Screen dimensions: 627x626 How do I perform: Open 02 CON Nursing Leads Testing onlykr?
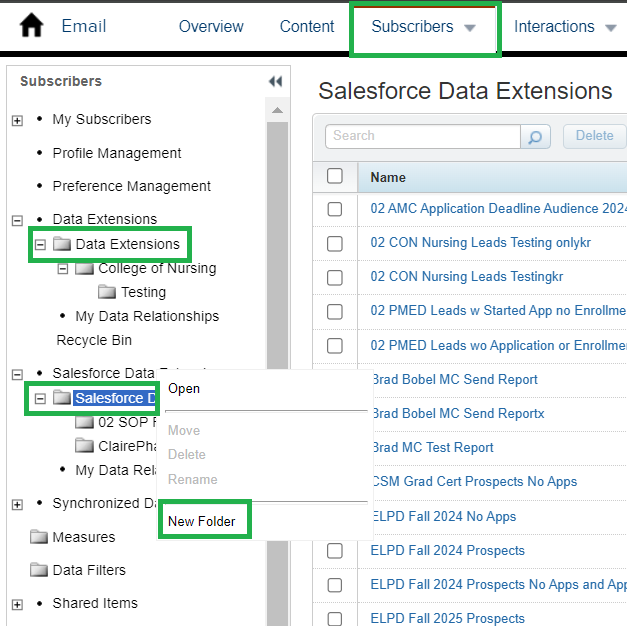(x=480, y=242)
